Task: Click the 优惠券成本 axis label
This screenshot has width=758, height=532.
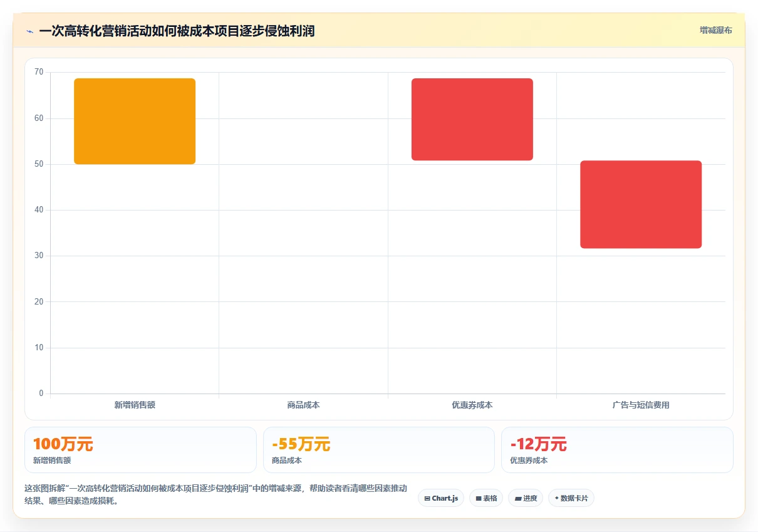Action: point(472,405)
